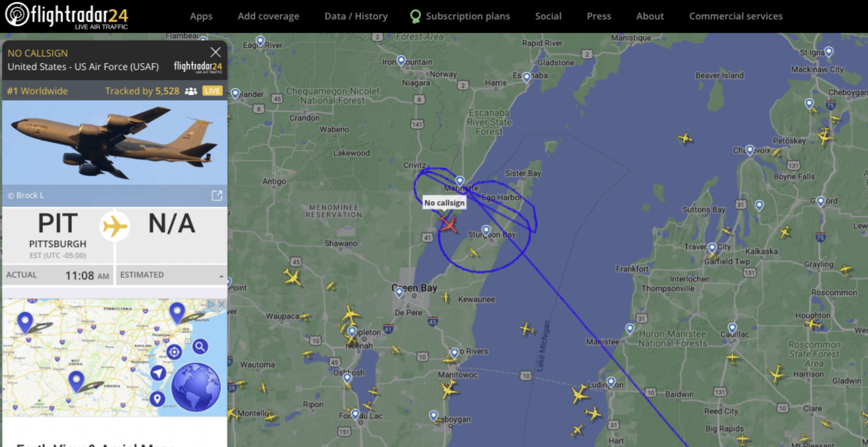The width and height of the screenshot is (868, 447).
Task: Open the Data / History menu
Action: pos(356,16)
